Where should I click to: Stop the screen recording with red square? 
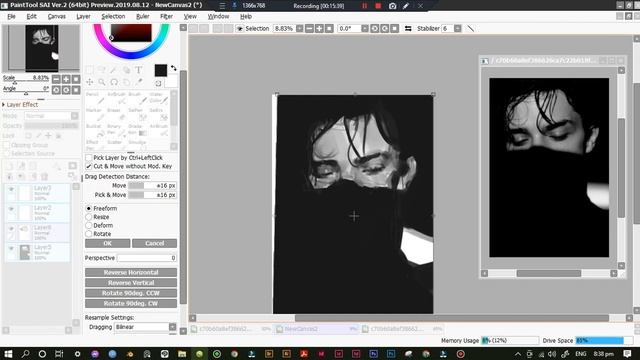click(378, 6)
